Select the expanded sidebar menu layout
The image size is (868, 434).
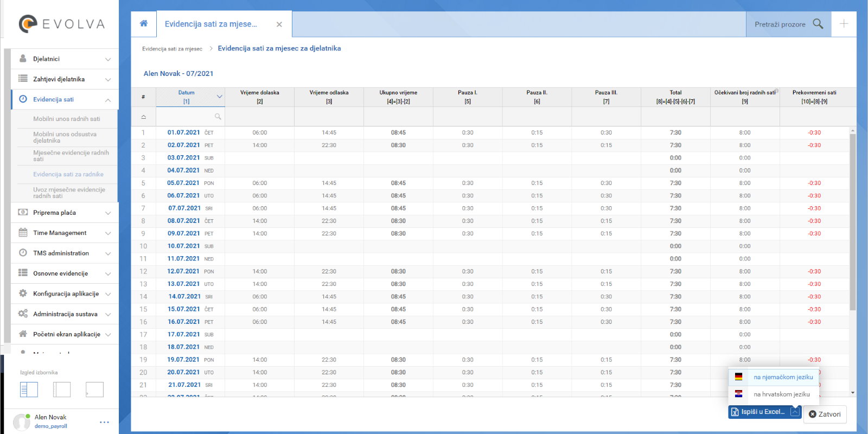(x=29, y=390)
